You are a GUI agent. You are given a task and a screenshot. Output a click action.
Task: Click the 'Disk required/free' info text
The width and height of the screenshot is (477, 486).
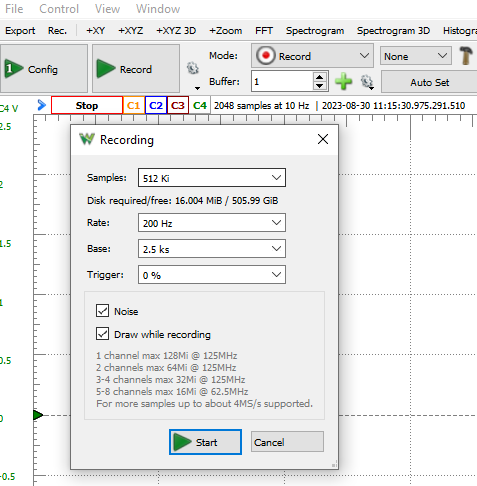click(182, 200)
